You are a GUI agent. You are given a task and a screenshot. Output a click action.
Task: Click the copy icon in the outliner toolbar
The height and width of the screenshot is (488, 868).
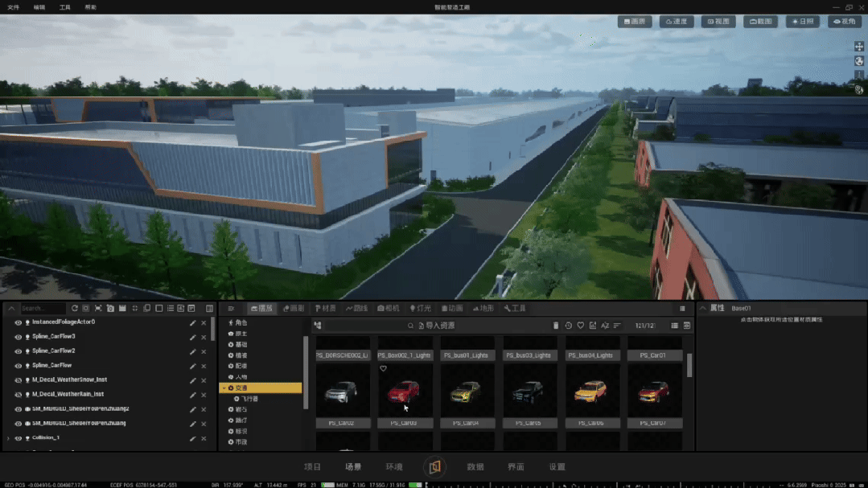point(147,308)
